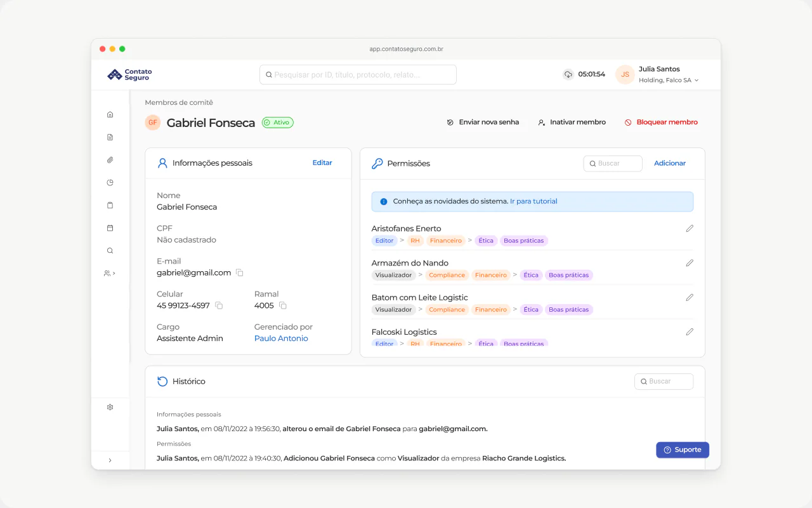
Task: Click the Suporte button
Action: 683,450
